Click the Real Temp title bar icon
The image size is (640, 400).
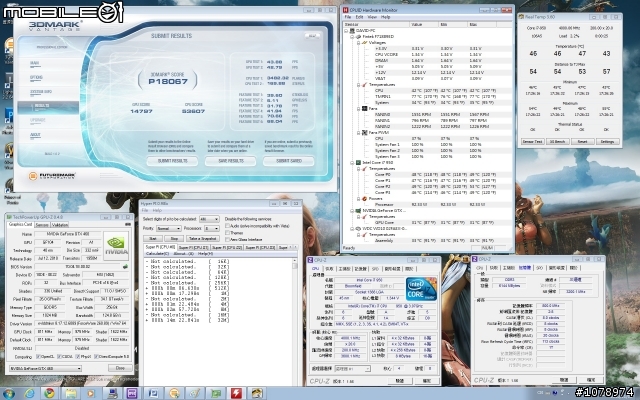pyautogui.click(x=521, y=17)
